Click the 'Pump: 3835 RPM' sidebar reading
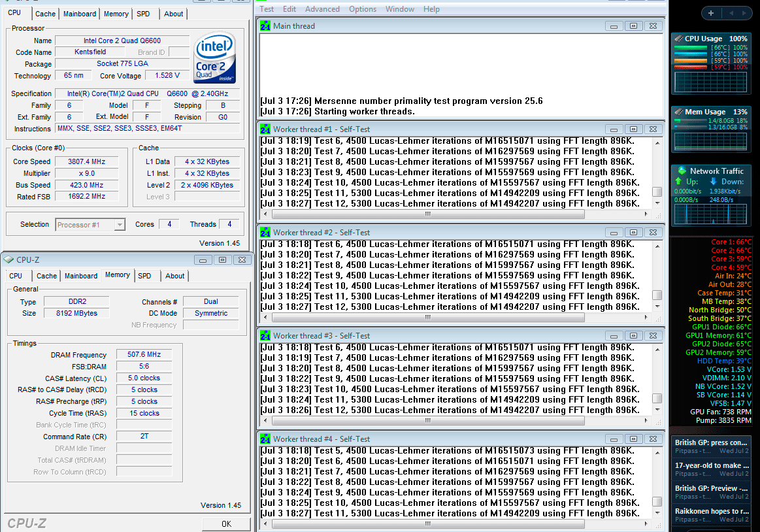 [723, 420]
